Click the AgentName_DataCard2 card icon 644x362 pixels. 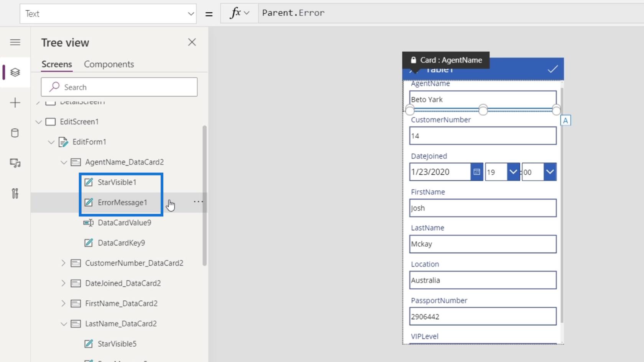[76, 162]
